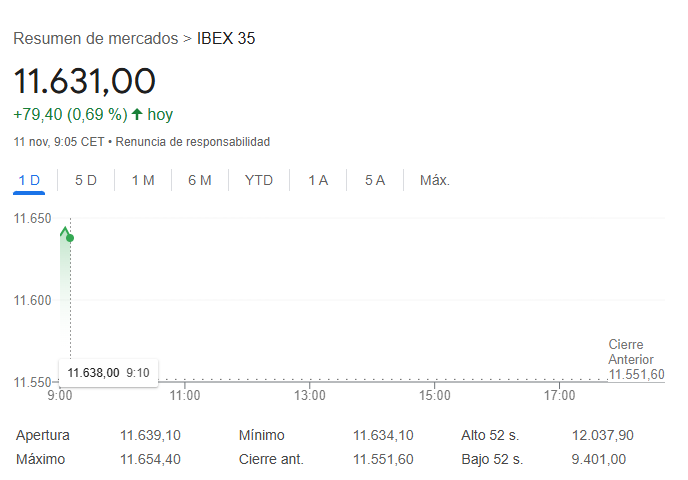Click the Alto 52 s. value
688x480 pixels.
(602, 435)
